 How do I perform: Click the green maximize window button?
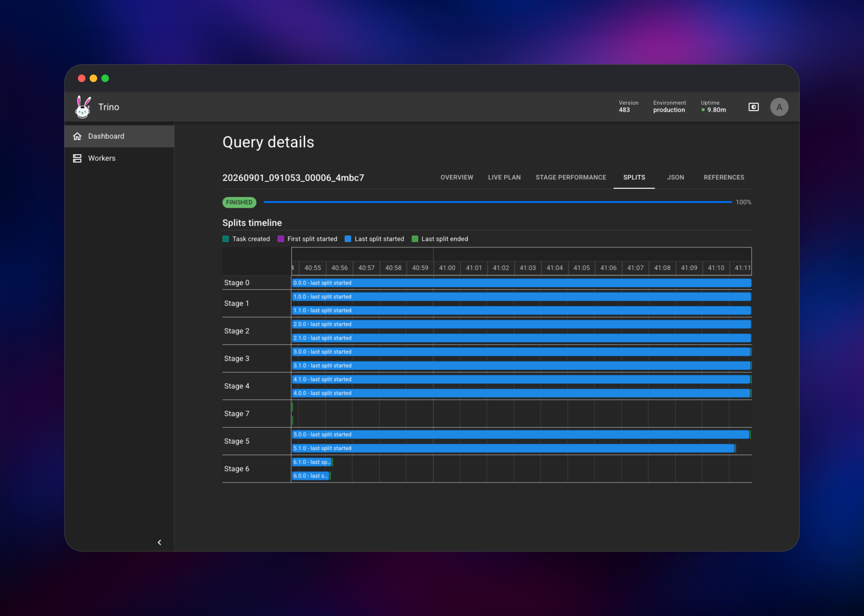coord(105,78)
